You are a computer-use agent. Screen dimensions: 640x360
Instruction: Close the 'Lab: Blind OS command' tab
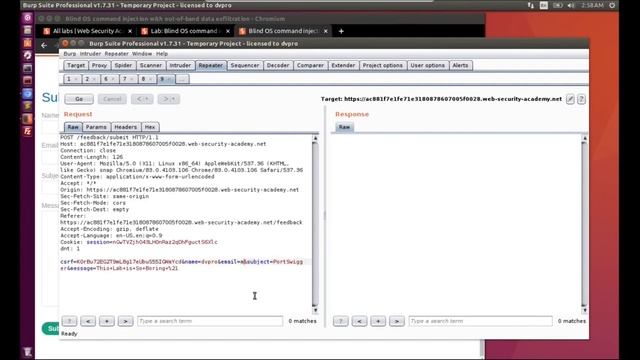tap(228, 31)
